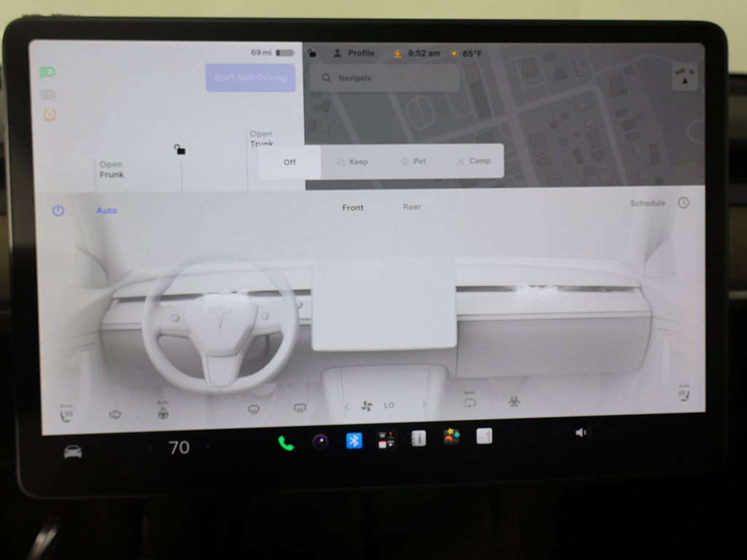The image size is (747, 560).
Task: Lower cabin temperature left arrow
Action: click(x=150, y=448)
